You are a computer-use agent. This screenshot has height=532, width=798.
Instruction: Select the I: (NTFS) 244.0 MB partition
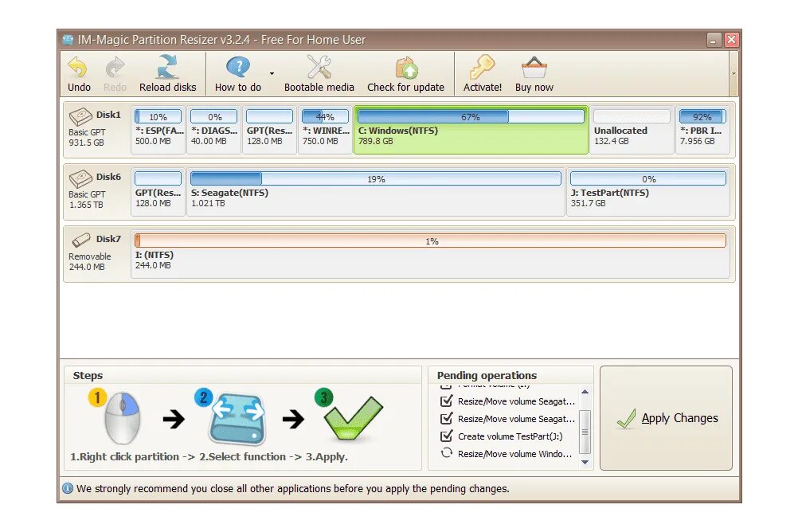click(430, 254)
